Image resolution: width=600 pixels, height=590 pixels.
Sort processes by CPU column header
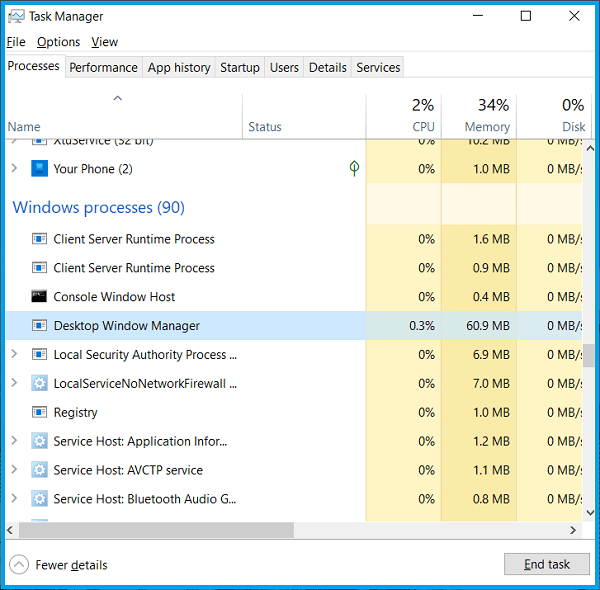tap(404, 116)
